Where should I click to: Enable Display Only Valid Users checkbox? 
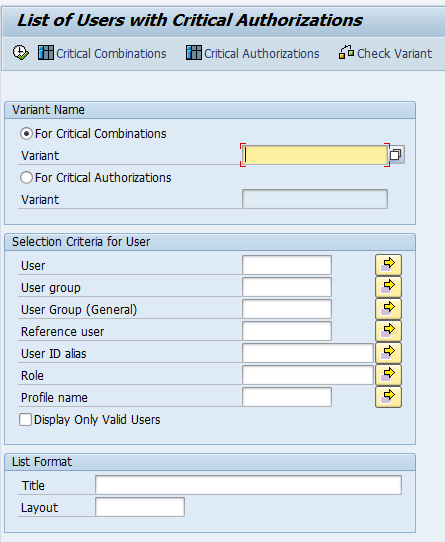(x=25, y=420)
